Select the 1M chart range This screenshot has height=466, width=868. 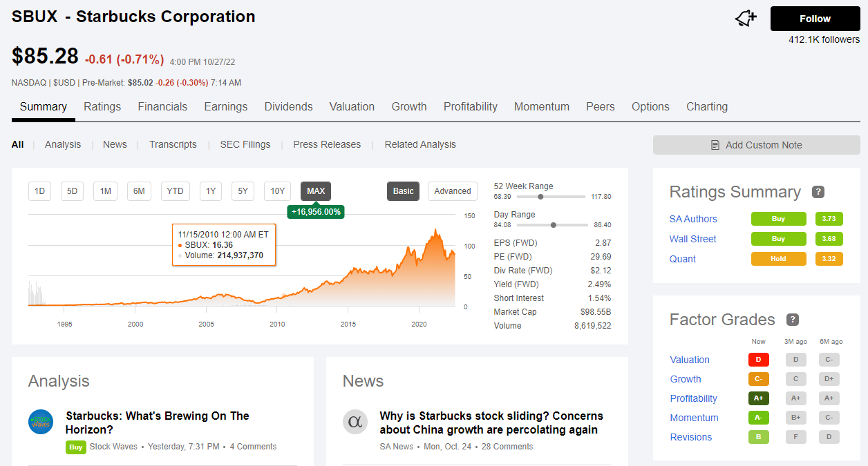[x=105, y=191]
